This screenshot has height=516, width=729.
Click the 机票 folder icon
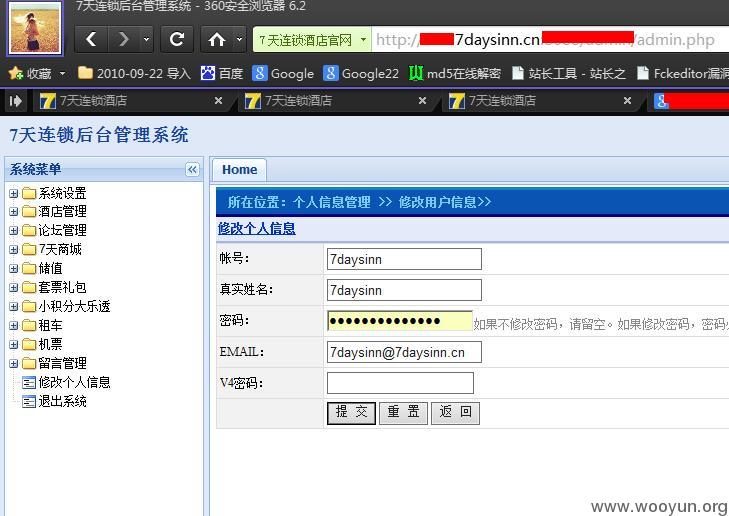click(x=29, y=344)
